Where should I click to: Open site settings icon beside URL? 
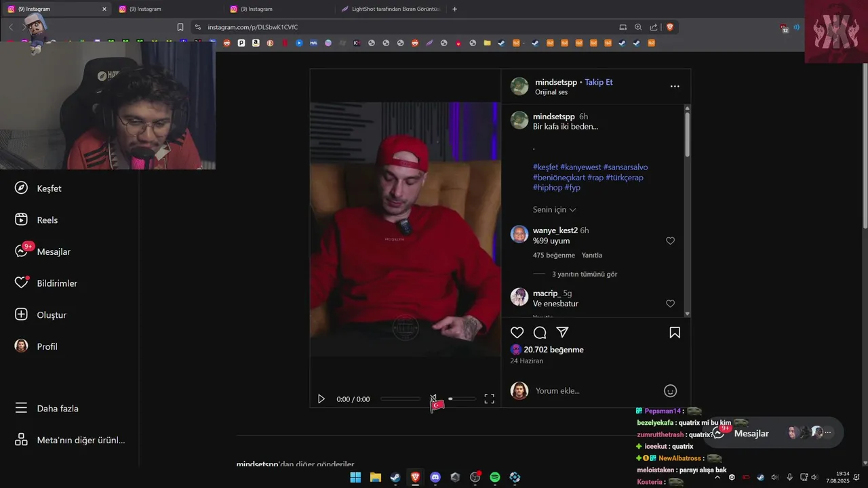(x=197, y=27)
